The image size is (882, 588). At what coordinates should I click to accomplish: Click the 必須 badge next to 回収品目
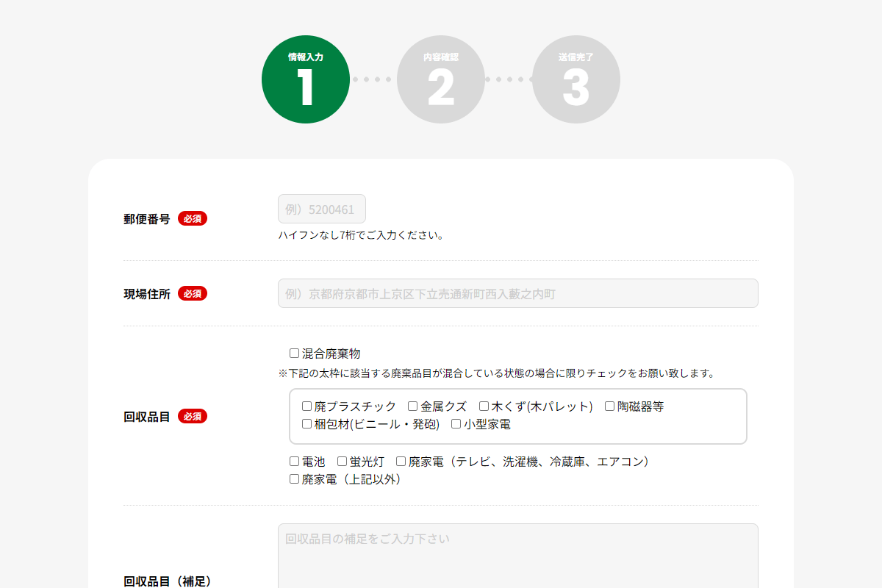point(193,415)
